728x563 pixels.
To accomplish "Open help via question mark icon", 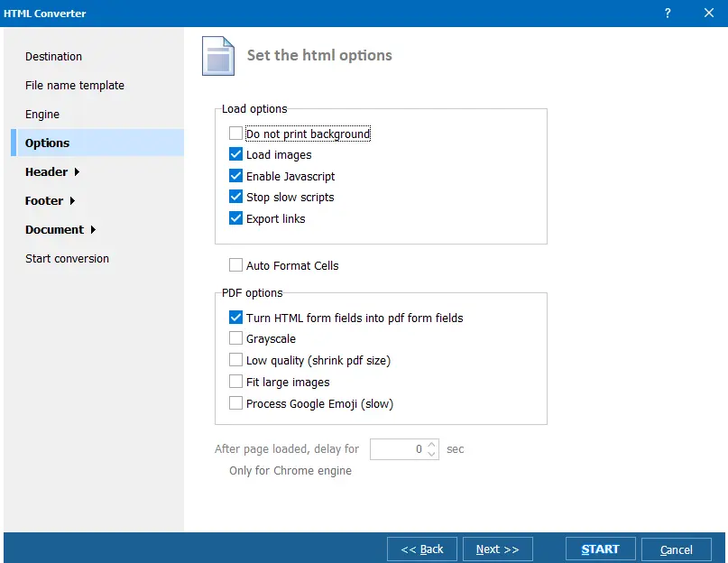I will [x=668, y=13].
